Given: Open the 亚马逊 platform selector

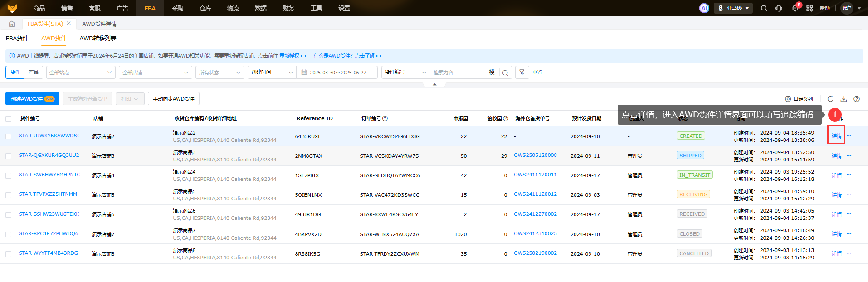Looking at the screenshot, I should tap(733, 8).
